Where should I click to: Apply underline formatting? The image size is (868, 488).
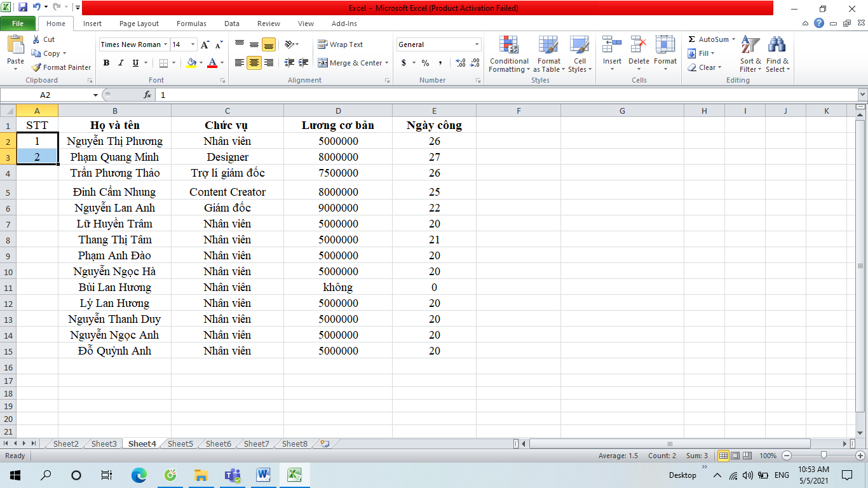(x=135, y=63)
